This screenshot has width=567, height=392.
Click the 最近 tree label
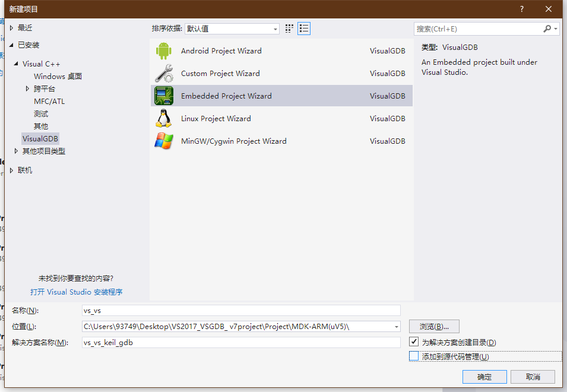click(25, 28)
